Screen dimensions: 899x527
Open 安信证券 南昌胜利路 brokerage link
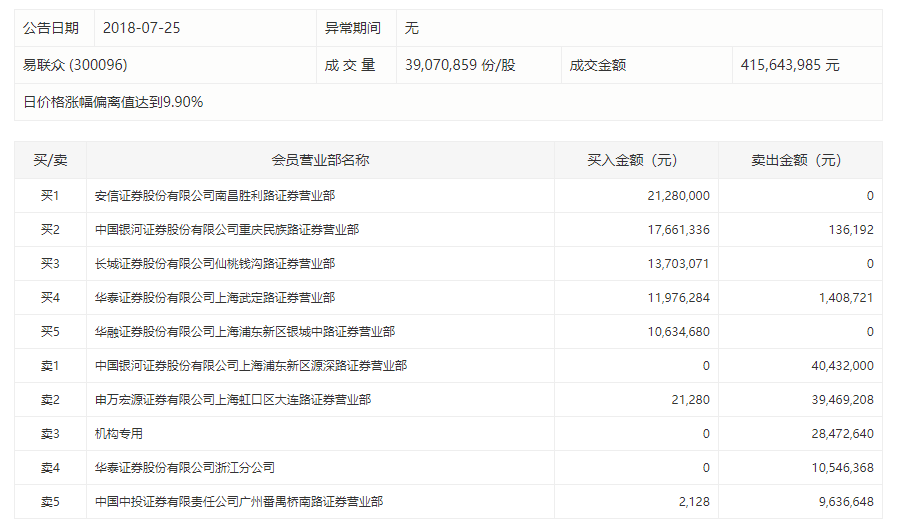click(214, 196)
